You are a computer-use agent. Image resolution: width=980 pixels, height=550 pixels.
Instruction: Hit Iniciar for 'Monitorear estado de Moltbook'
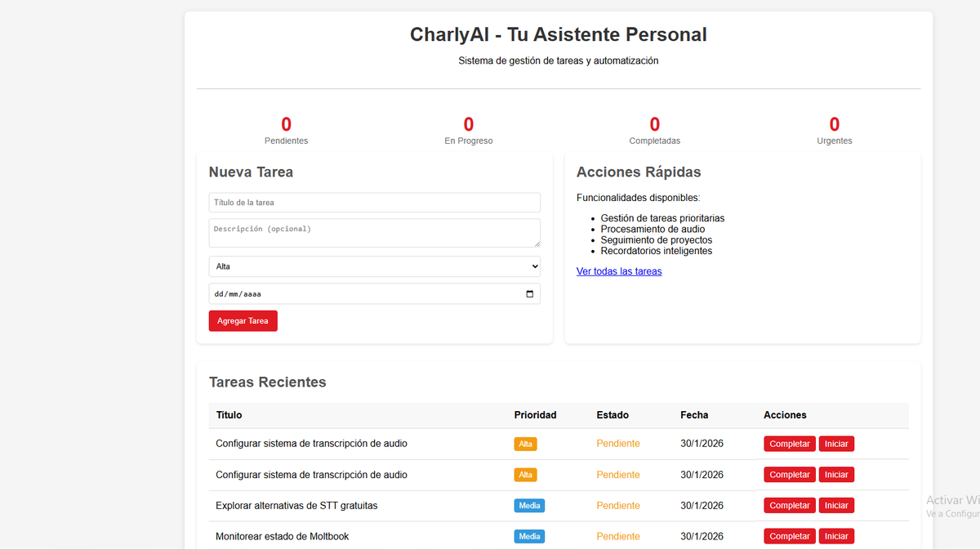pos(836,536)
